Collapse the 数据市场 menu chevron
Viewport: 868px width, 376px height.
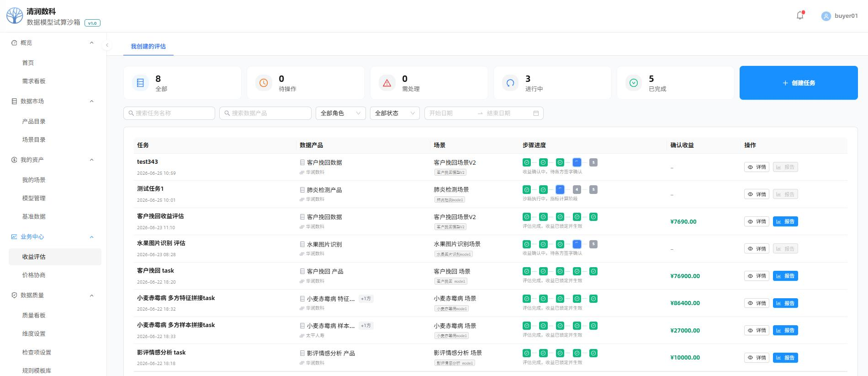(91, 101)
